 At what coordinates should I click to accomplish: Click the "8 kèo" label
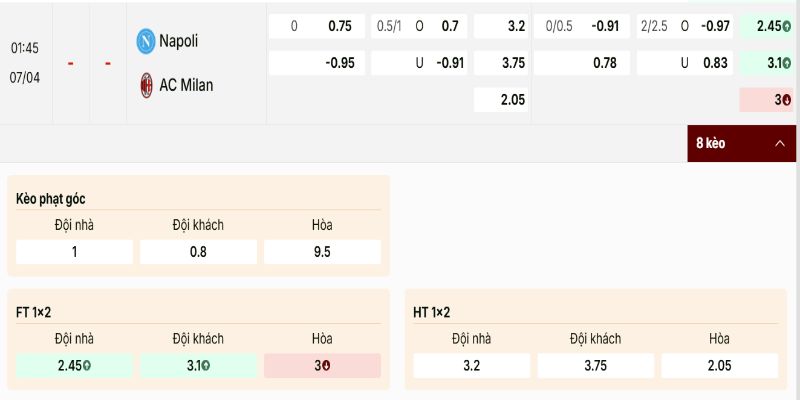710,144
